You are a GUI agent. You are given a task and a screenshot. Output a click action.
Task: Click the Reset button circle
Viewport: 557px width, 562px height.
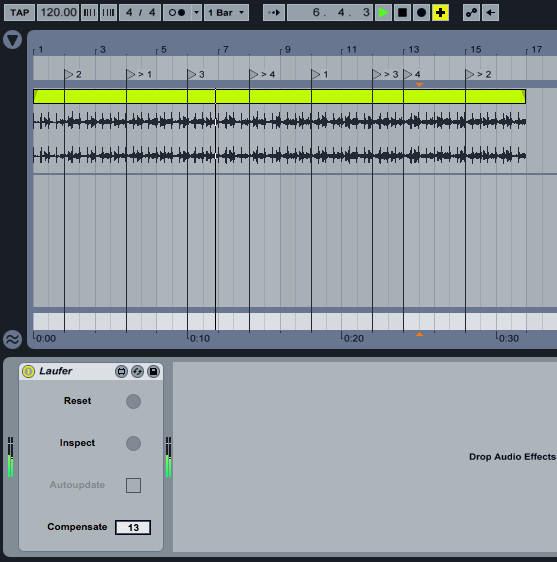(133, 401)
